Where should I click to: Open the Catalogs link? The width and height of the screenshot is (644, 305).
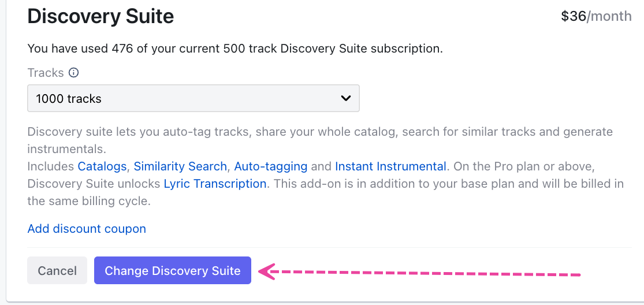point(102,166)
